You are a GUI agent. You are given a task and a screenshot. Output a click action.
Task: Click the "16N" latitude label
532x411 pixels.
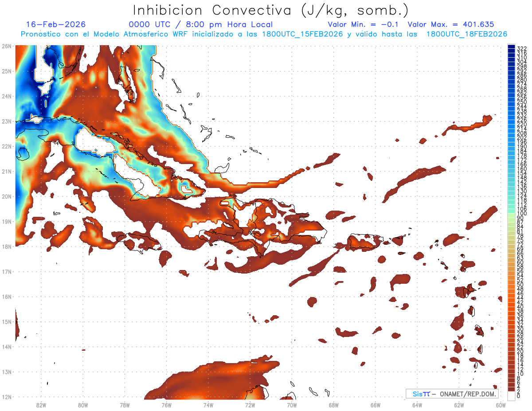(x=6, y=297)
